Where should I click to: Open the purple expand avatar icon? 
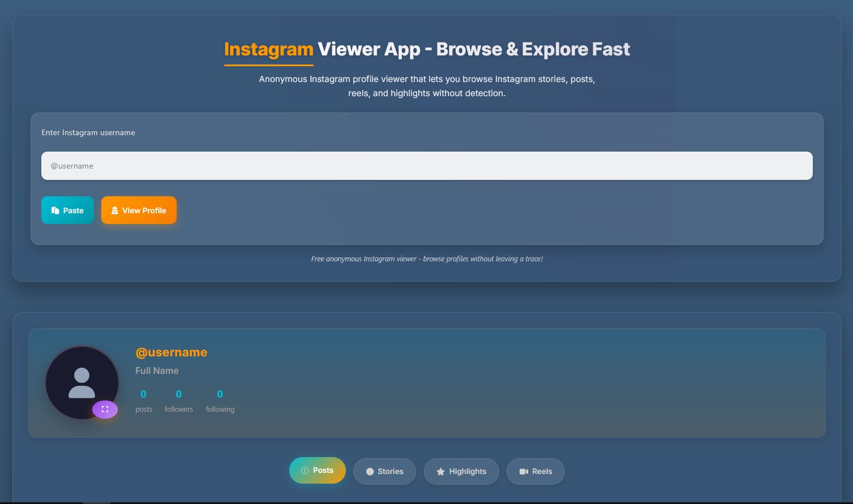pos(105,410)
